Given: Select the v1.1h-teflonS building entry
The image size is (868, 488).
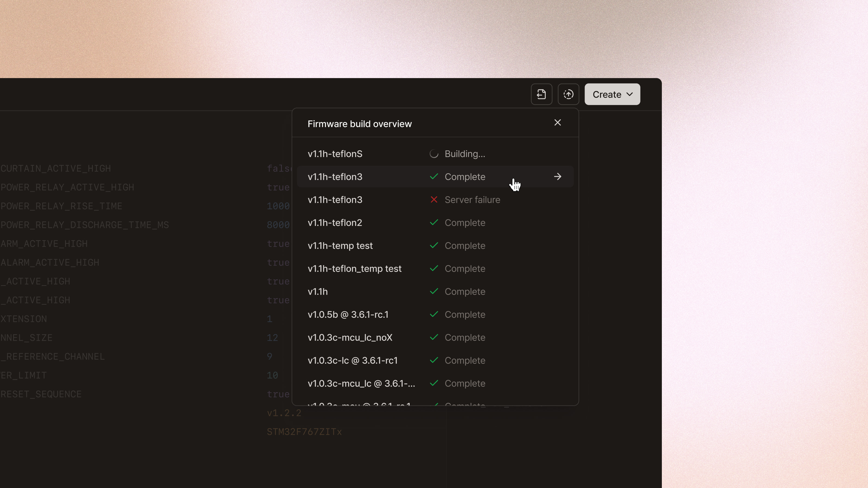Looking at the screenshot, I should (335, 154).
